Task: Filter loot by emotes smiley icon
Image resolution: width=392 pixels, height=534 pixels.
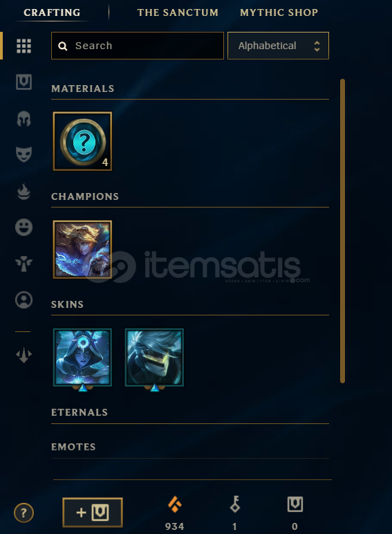Action: 24,227
